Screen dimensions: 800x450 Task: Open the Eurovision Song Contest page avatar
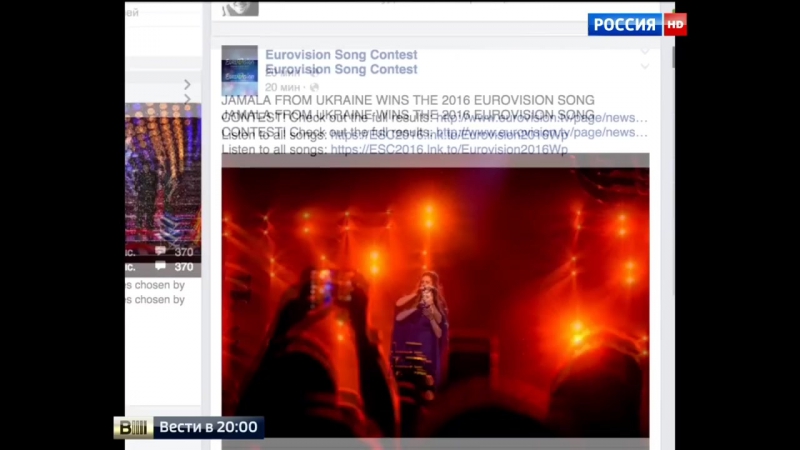pos(240,70)
